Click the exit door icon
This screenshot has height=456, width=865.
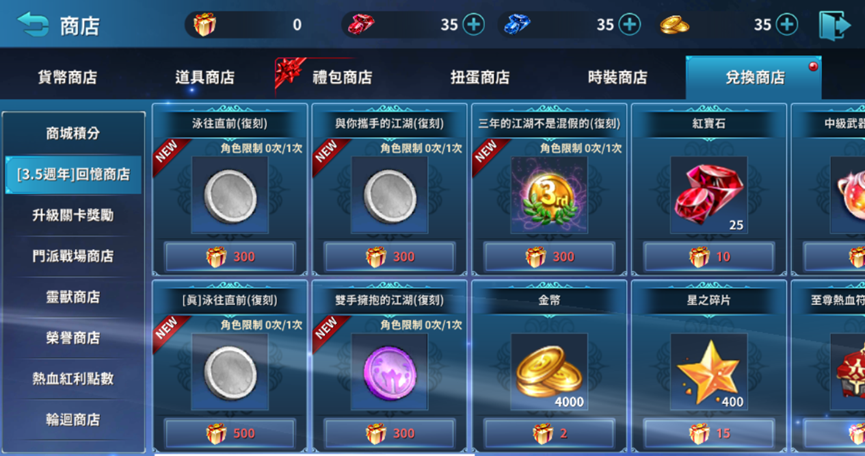[834, 25]
